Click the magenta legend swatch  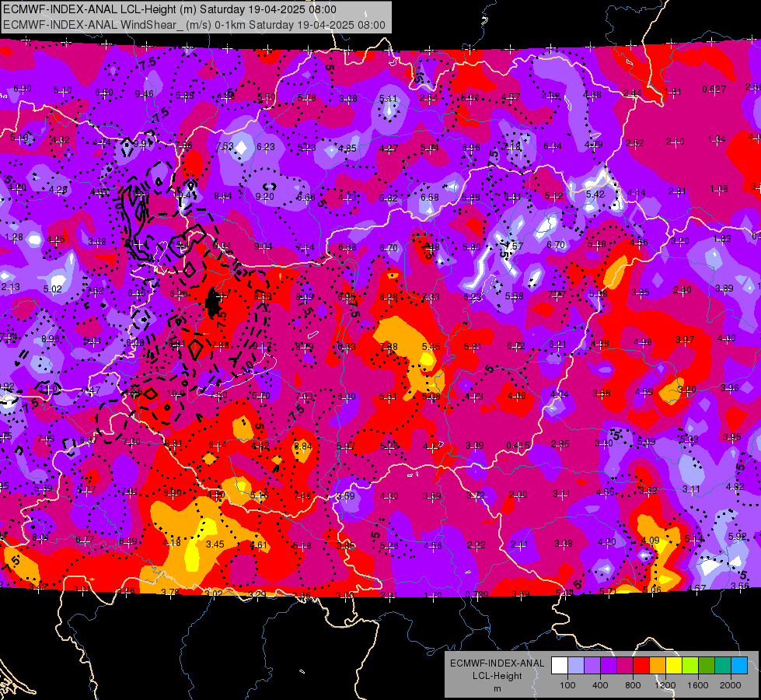click(625, 665)
